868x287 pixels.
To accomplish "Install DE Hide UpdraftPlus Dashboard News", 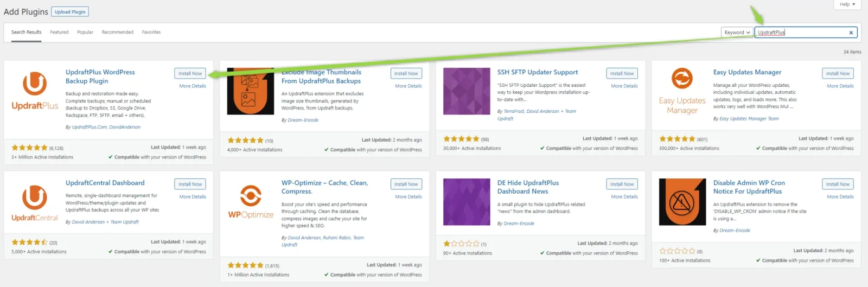I will tap(622, 184).
